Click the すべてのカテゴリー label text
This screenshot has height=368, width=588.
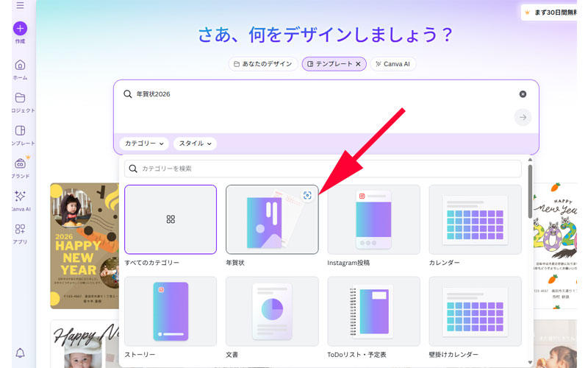click(152, 263)
